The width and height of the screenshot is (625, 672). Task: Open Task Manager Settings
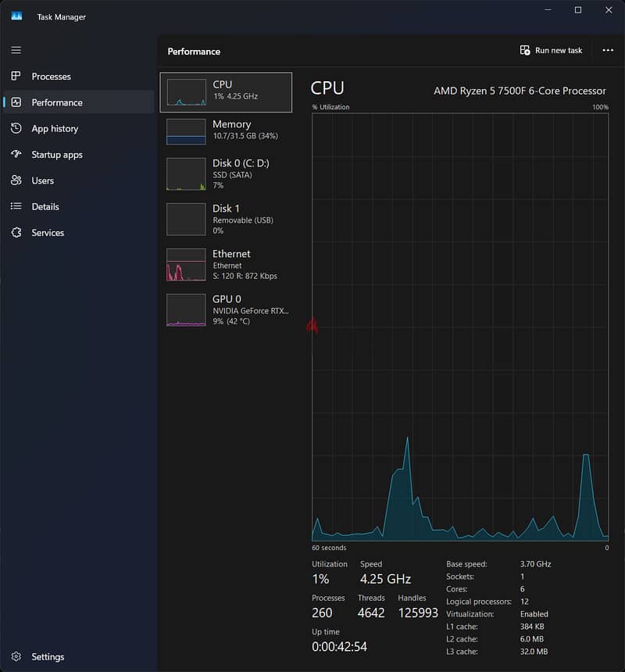click(x=79, y=656)
